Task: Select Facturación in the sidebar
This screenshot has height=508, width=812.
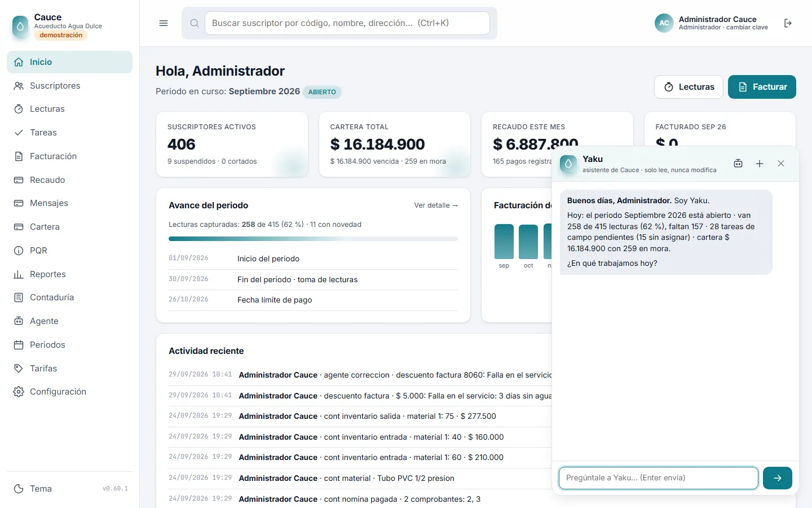Action: pos(69,156)
